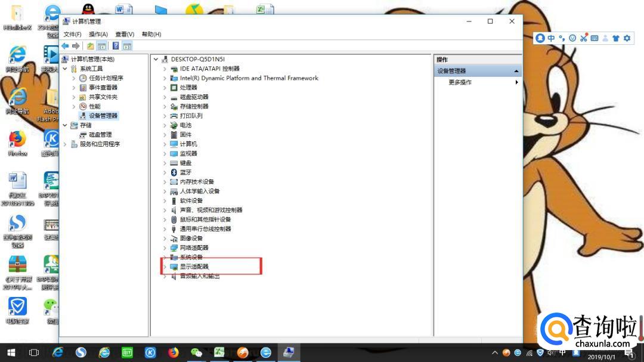Image resolution: width=644 pixels, height=362 pixels.
Task: Open the Windows Start button
Action: point(11,352)
